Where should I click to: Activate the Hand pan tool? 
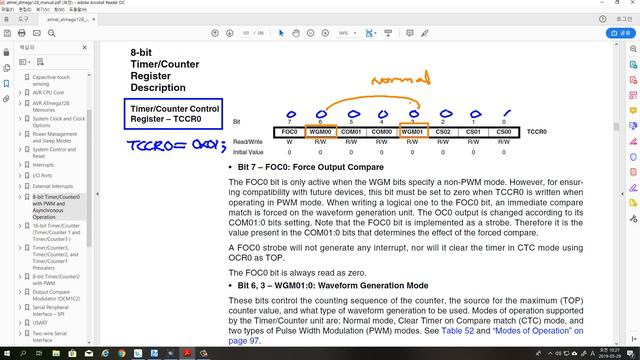pyautogui.click(x=296, y=33)
